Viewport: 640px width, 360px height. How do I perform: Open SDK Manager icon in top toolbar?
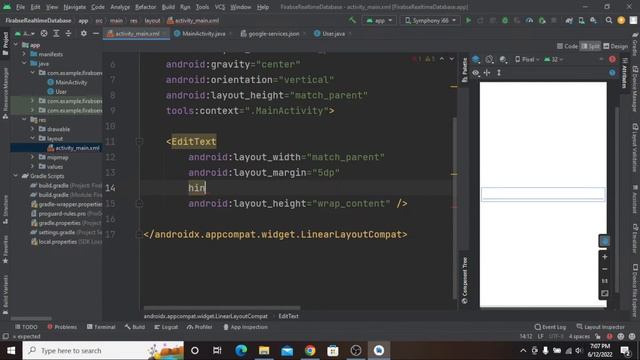(593, 20)
